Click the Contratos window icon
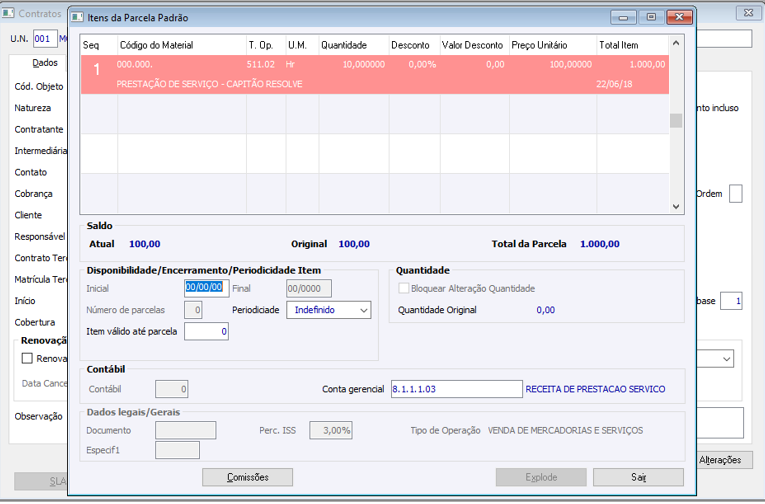Image resolution: width=765 pixels, height=504 pixels. coord(8,13)
